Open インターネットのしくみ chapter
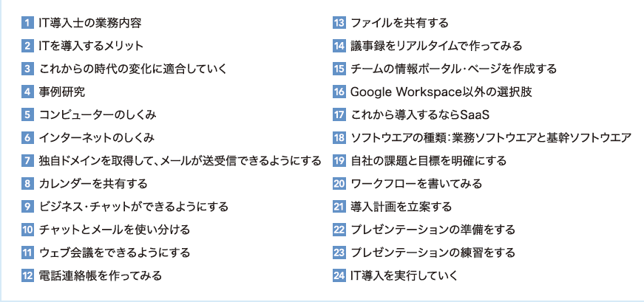Image resolution: width=644 pixels, height=302 pixels. [x=97, y=138]
